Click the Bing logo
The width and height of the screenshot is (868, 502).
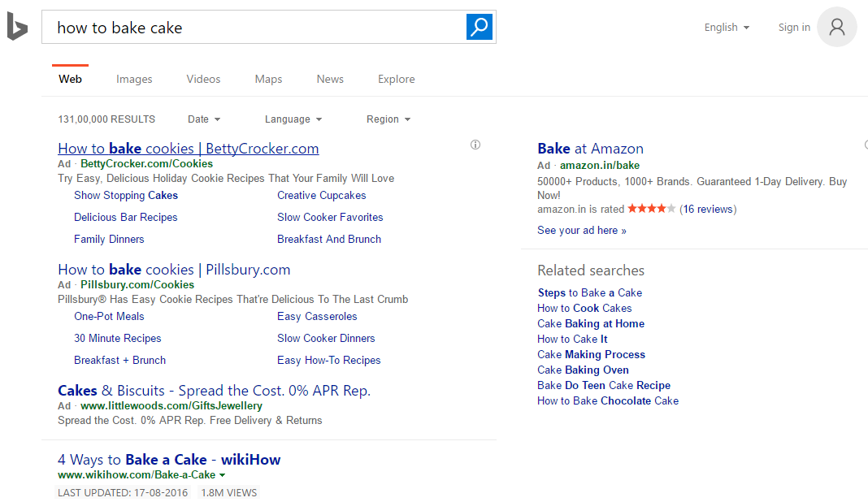[16, 27]
